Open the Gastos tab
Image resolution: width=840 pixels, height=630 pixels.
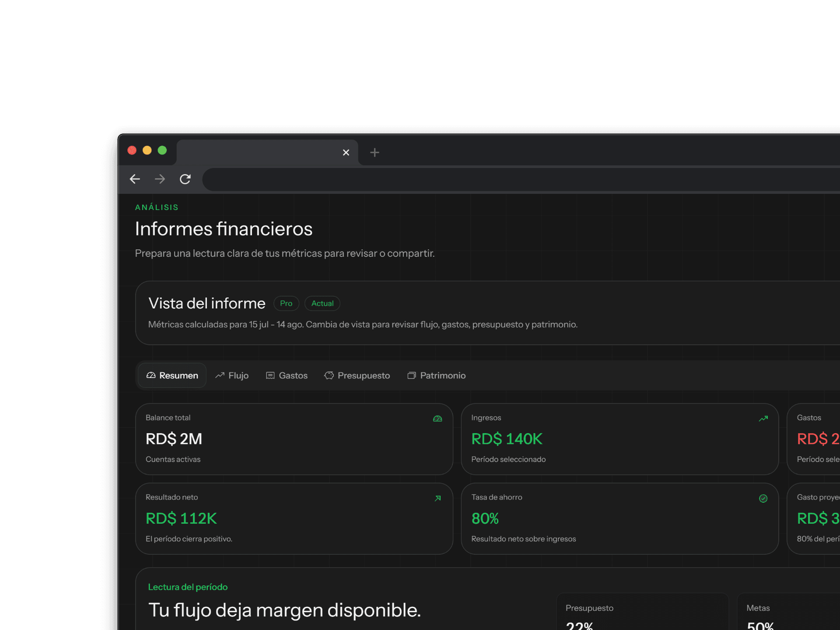coord(287,375)
